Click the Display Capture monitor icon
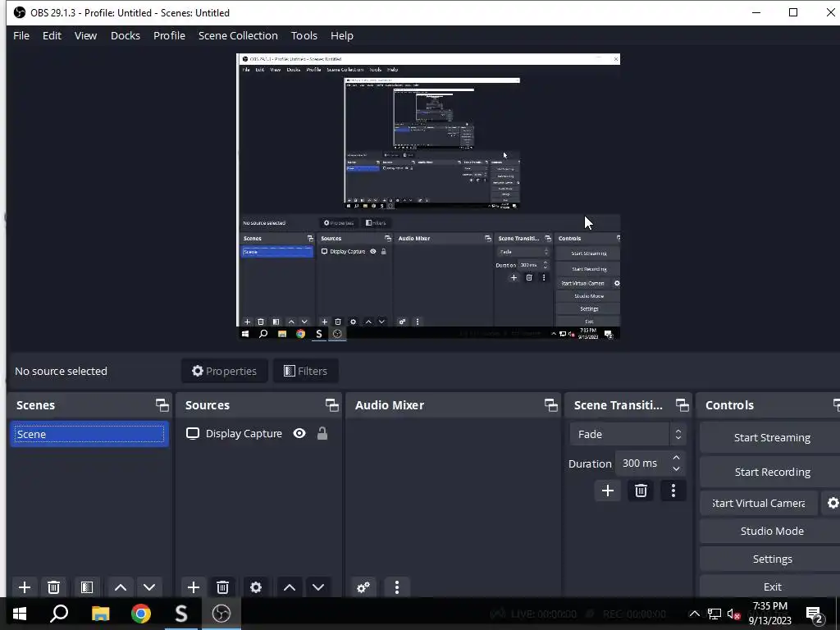840x630 pixels. click(192, 433)
